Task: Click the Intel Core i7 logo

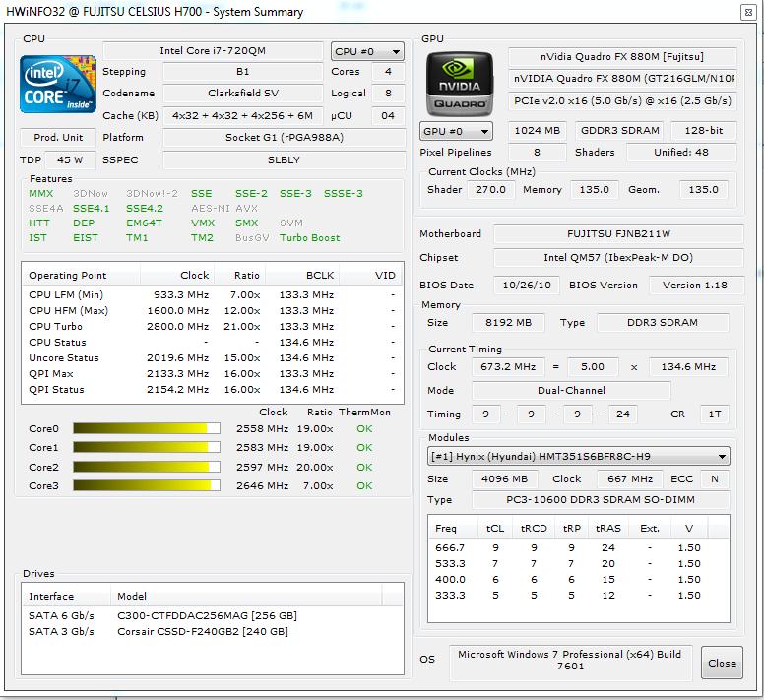Action: (58, 85)
